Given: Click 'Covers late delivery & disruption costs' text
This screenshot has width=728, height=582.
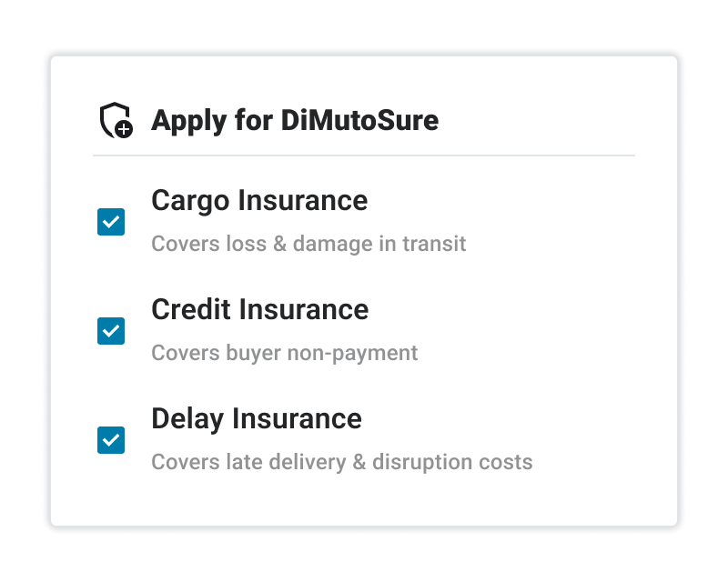Looking at the screenshot, I should [342, 462].
